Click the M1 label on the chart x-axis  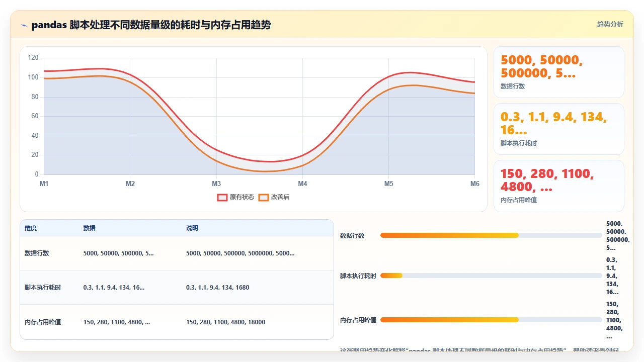click(44, 184)
